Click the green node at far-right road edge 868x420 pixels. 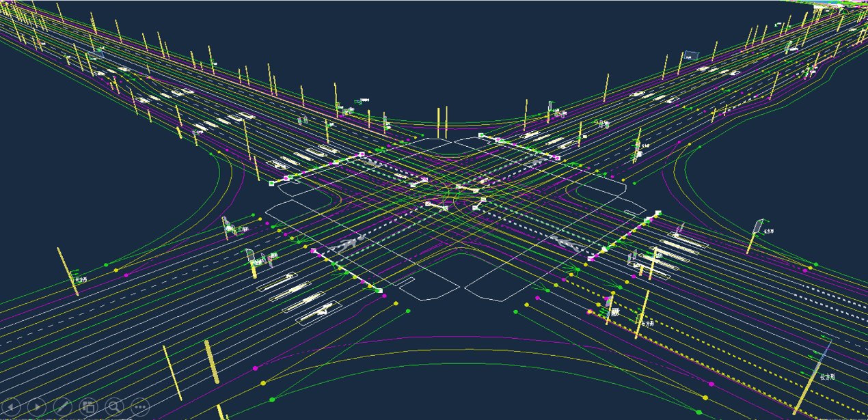[815, 264]
